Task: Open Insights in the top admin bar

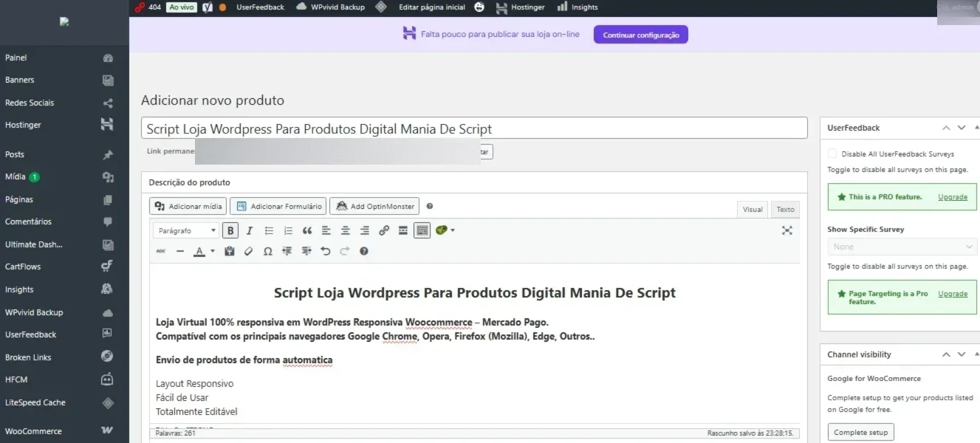Action: click(x=577, y=7)
